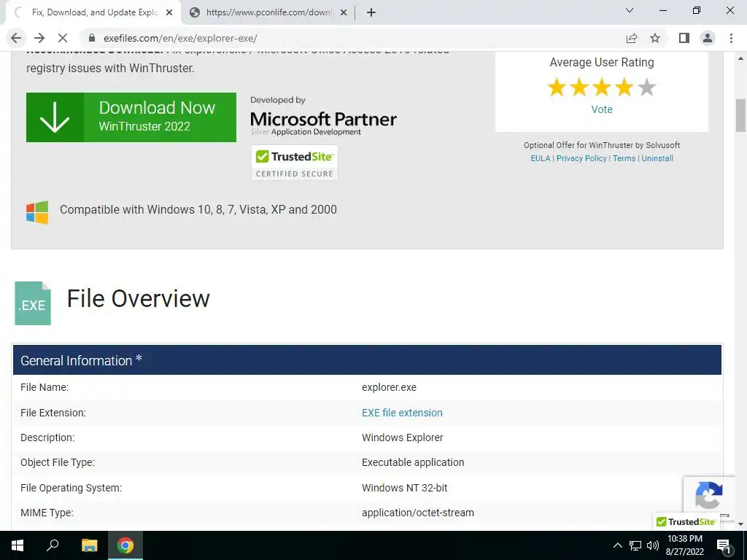Bookmark this page with the star
747x560 pixels.
coord(655,38)
